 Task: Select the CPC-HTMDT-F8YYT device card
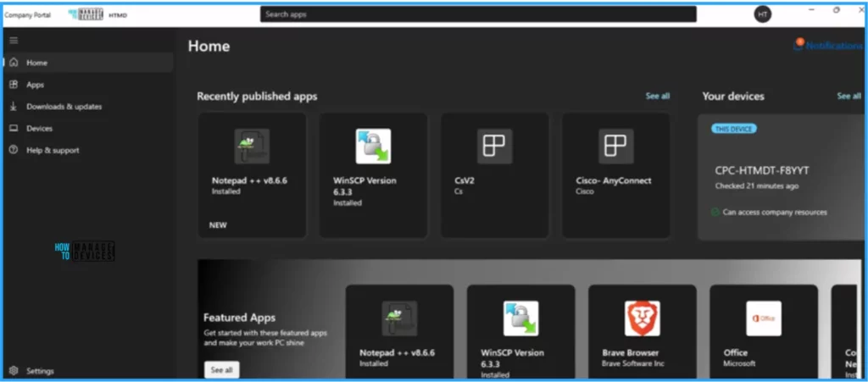(x=780, y=178)
